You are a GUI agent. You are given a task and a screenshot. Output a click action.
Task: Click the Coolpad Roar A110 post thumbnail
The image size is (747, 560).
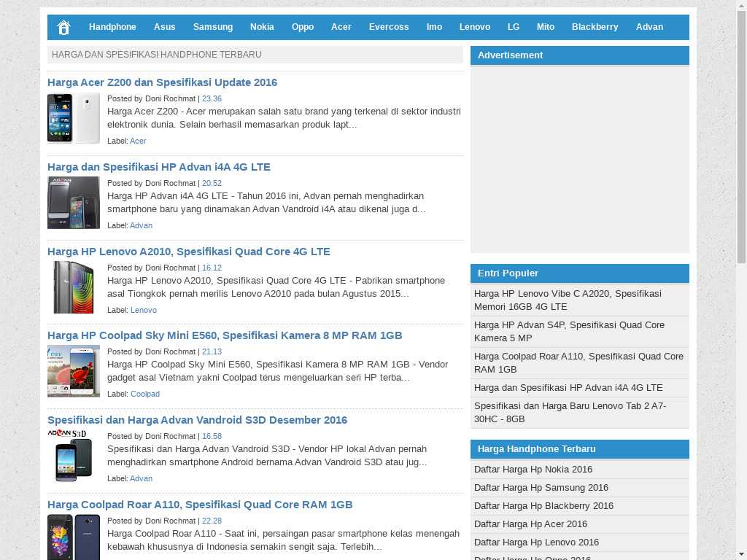pyautogui.click(x=74, y=537)
